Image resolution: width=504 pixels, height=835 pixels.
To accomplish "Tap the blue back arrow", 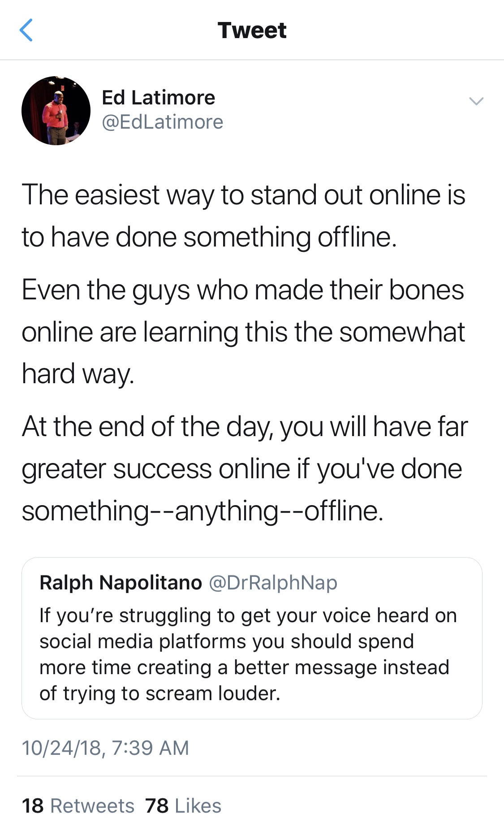I will (26, 30).
